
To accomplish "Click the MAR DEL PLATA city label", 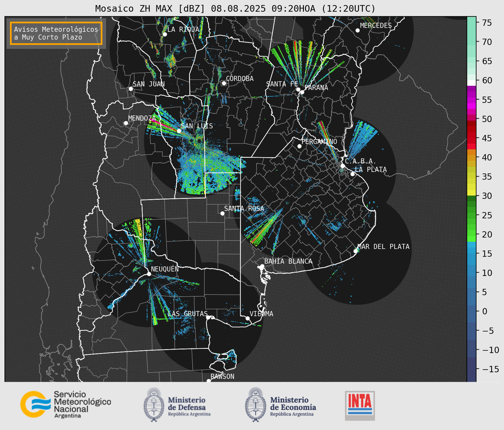I will [383, 247].
